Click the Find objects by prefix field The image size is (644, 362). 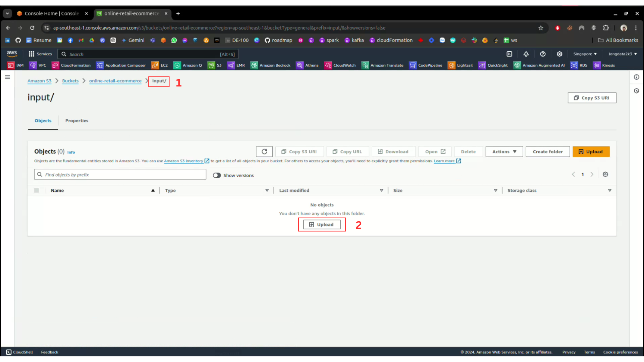coord(120,175)
